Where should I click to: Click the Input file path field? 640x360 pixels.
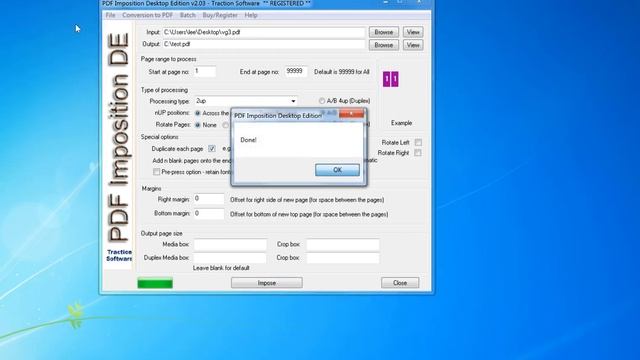click(x=264, y=32)
